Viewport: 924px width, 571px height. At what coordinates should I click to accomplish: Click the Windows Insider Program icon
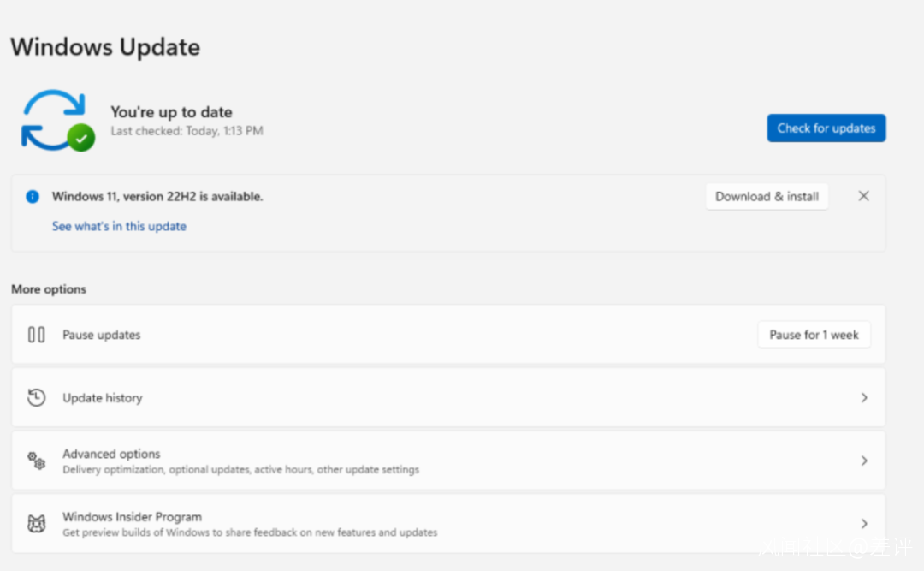tap(36, 523)
